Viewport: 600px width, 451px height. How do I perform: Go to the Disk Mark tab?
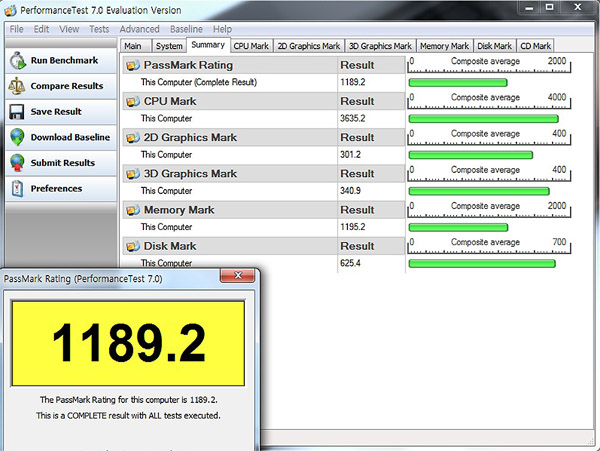(494, 46)
